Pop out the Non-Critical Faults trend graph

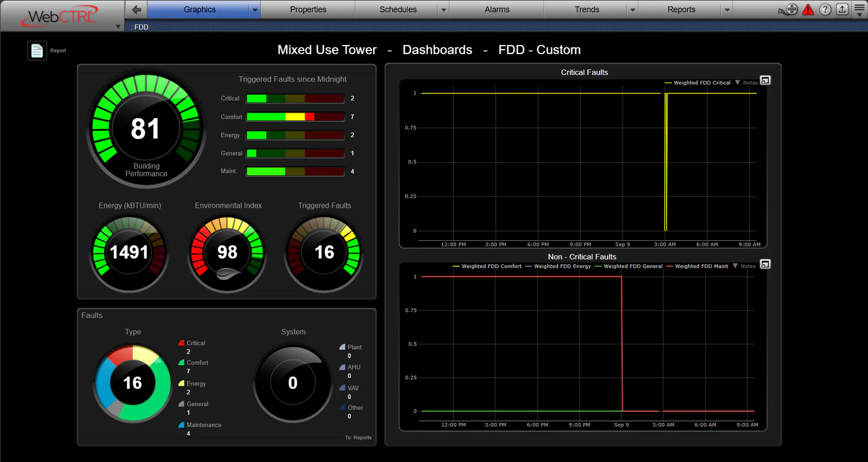pyautogui.click(x=765, y=264)
